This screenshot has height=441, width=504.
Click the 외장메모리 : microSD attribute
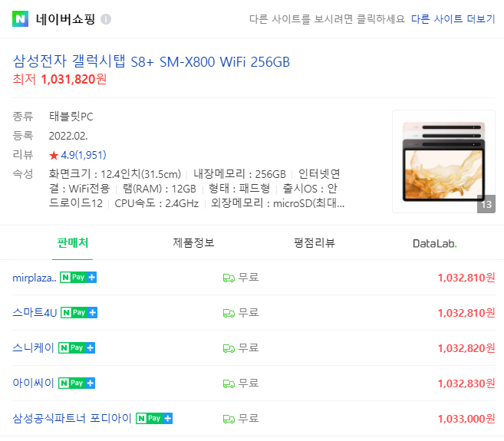278,203
